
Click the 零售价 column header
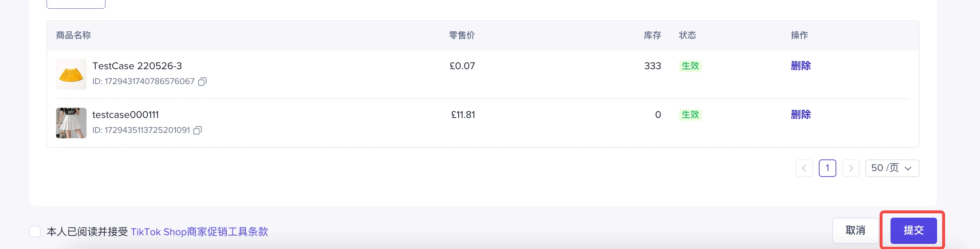coord(462,35)
